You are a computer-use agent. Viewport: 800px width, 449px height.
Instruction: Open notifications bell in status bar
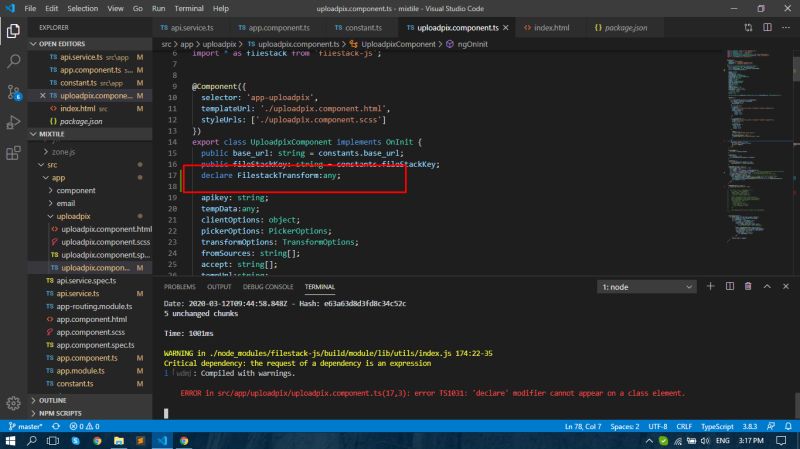pos(788,426)
